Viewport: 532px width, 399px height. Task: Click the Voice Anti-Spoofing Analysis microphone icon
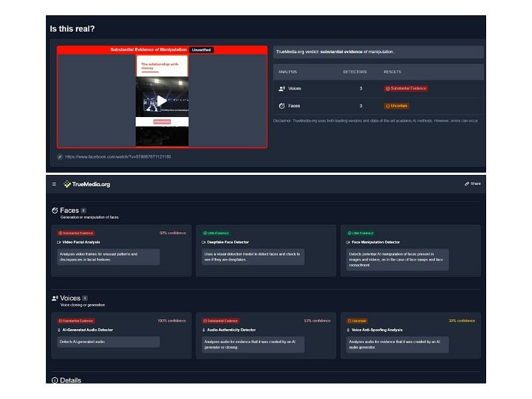tap(348, 330)
